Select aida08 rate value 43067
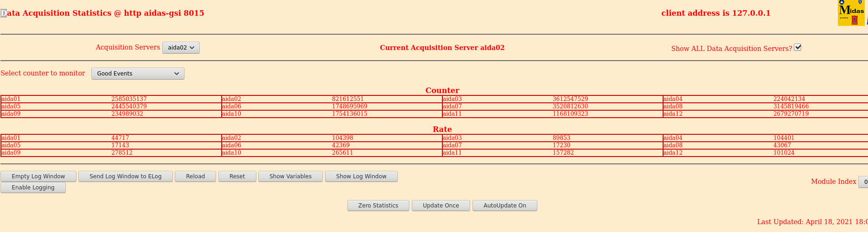This screenshot has width=868, height=232. (x=782, y=145)
